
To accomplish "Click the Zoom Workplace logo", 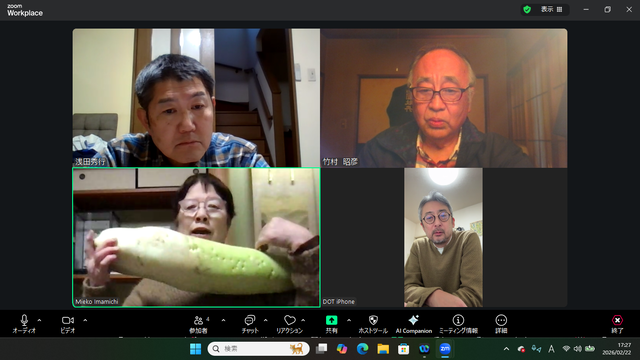I will point(25,10).
